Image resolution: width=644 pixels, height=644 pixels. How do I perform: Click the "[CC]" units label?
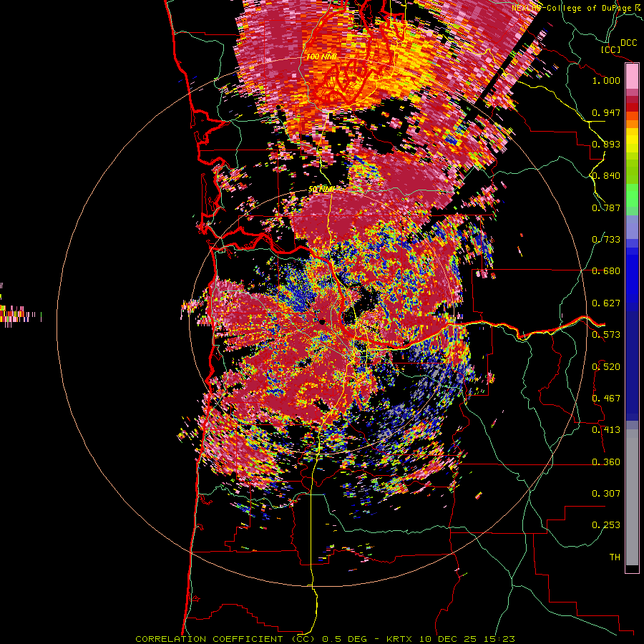tap(611, 49)
